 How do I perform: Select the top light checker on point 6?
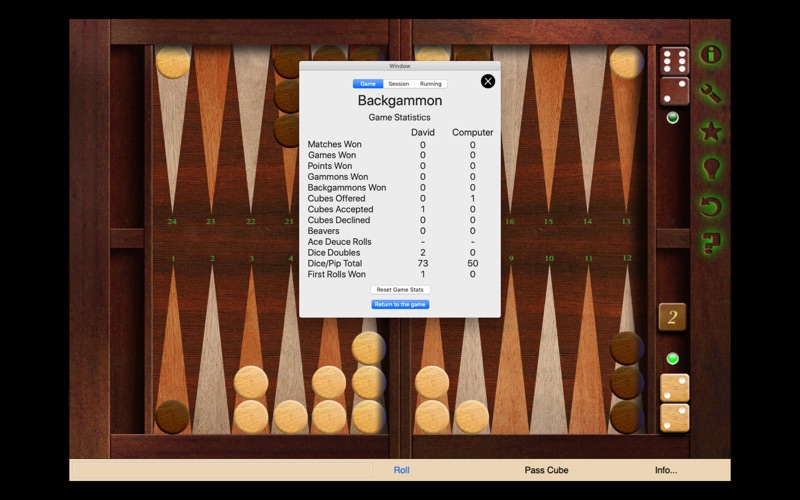(368, 348)
